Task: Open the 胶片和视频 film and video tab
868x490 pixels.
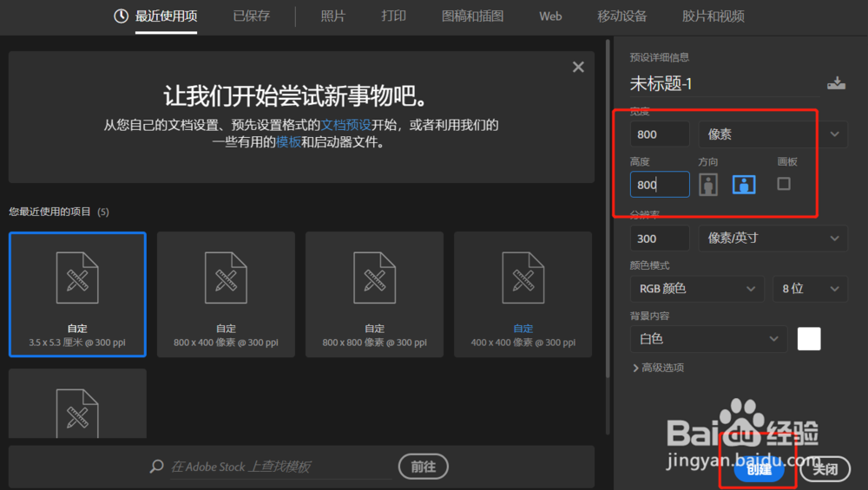Action: [713, 16]
